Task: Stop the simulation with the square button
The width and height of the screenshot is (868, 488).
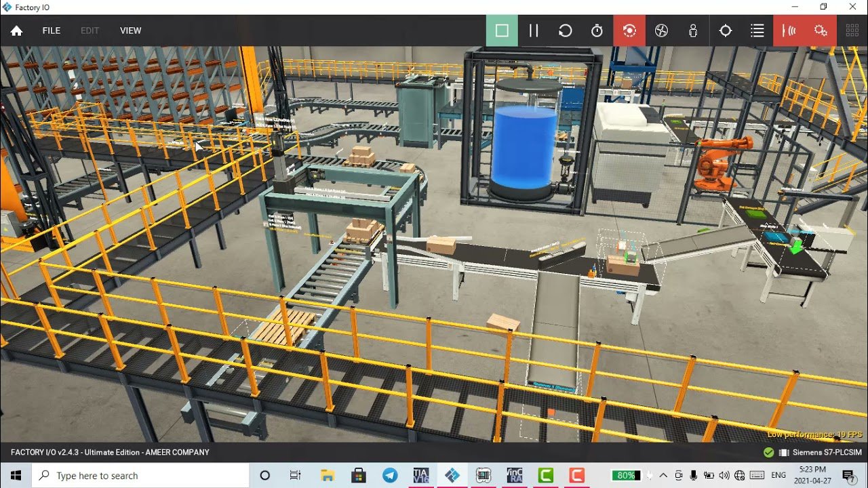Action: tap(502, 30)
